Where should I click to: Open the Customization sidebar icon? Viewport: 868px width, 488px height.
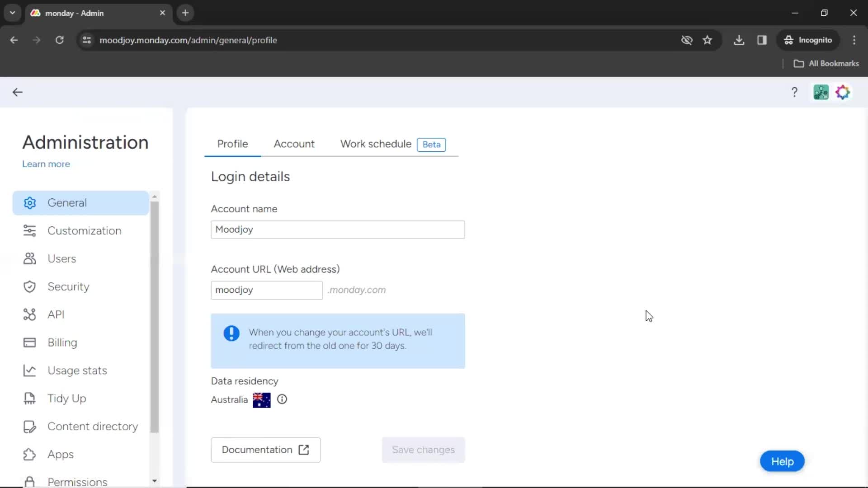29,231
